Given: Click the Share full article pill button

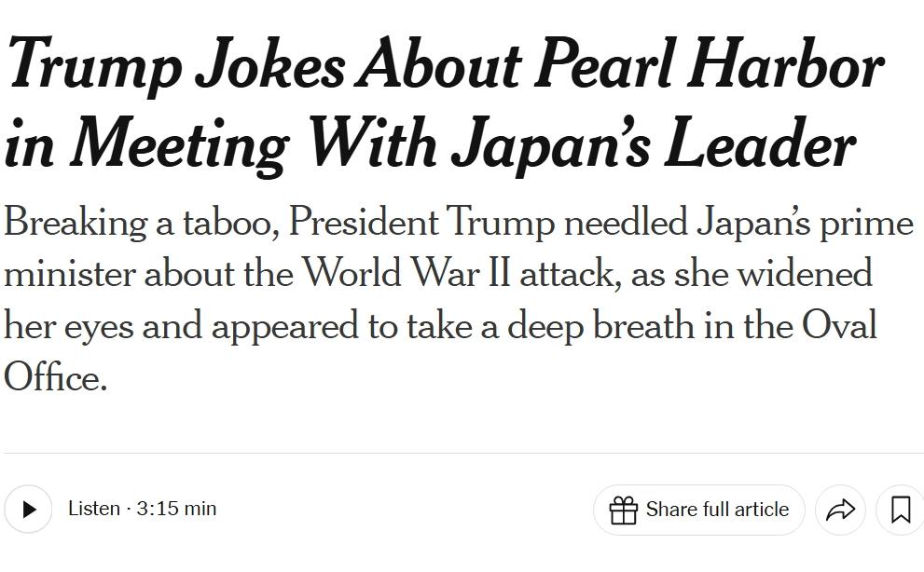Looking at the screenshot, I should (699, 510).
